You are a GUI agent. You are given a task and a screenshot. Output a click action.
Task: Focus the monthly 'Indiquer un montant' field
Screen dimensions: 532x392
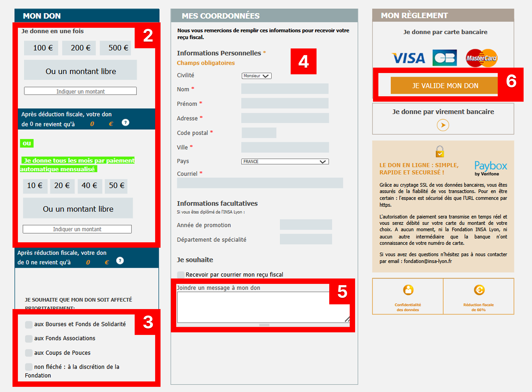click(x=77, y=229)
